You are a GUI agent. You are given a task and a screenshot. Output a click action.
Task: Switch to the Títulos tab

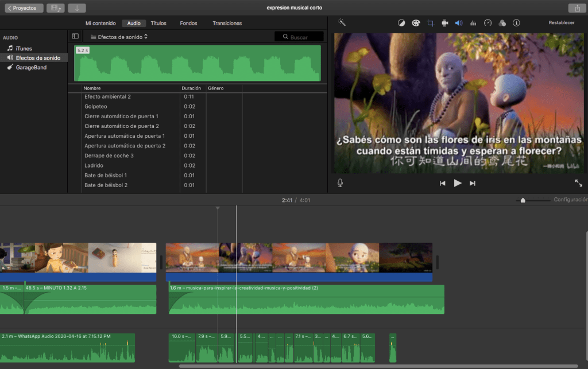coord(158,24)
